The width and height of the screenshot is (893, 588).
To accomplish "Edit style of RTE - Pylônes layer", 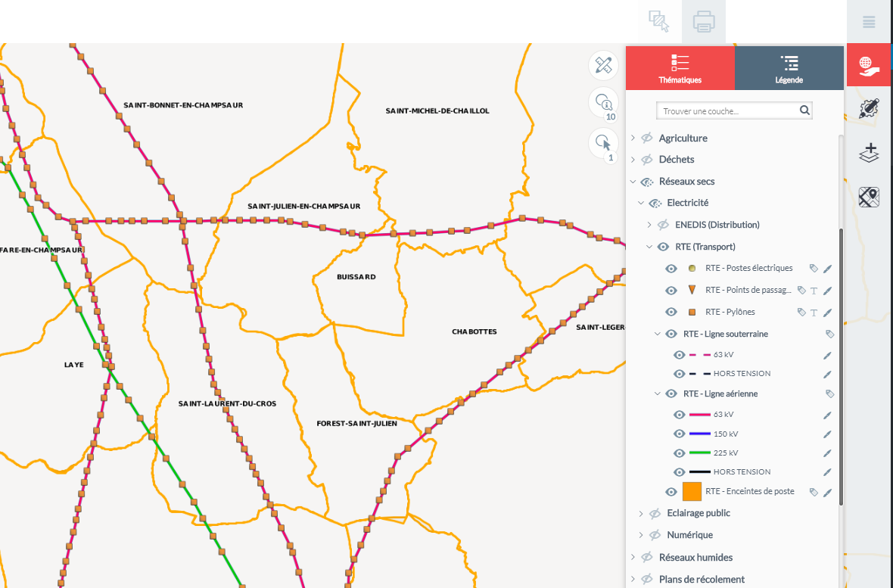I will [x=828, y=313].
